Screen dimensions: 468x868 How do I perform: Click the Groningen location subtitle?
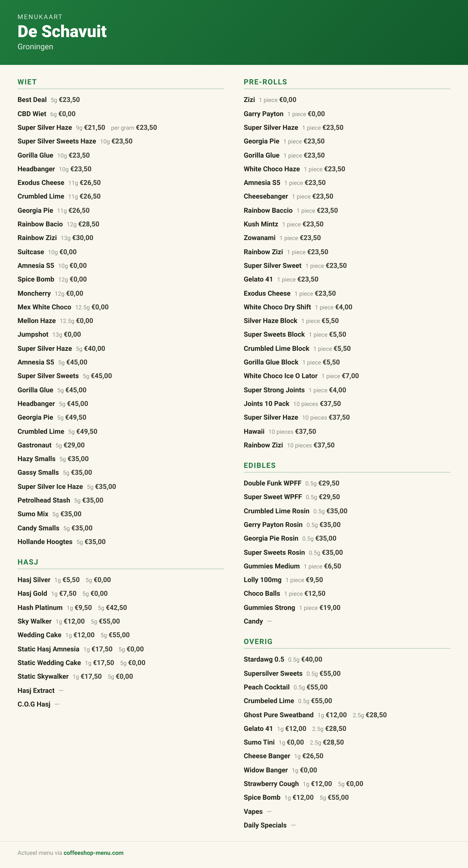[x=35, y=47]
